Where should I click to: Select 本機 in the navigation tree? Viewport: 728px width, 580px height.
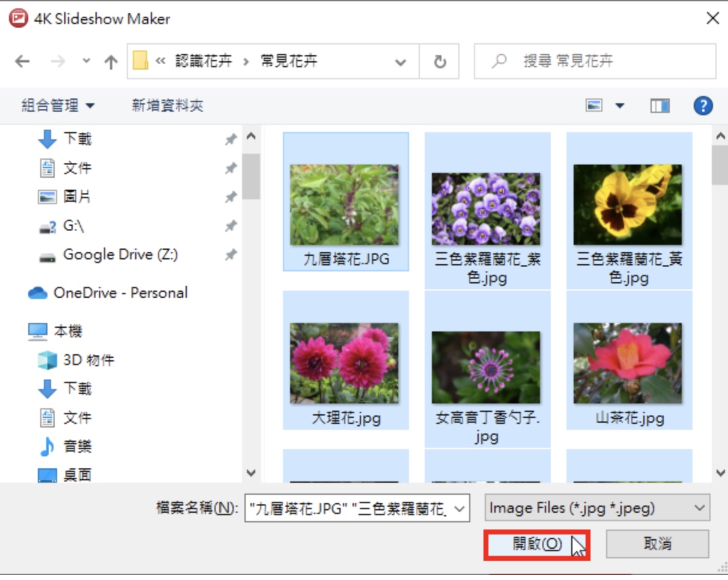pos(67,331)
